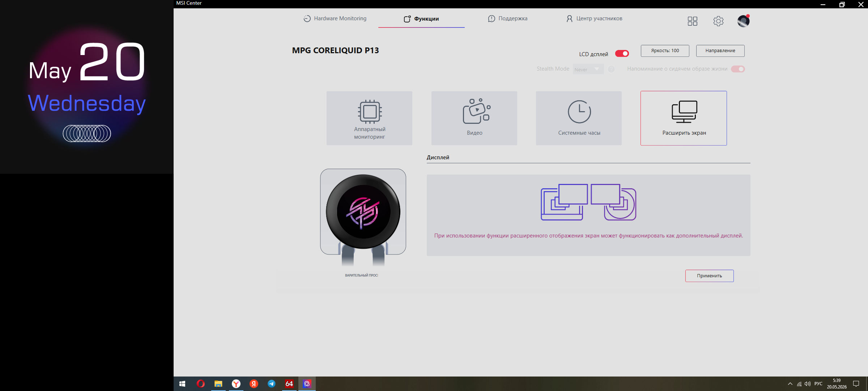Open the apps grid view icon

[692, 21]
